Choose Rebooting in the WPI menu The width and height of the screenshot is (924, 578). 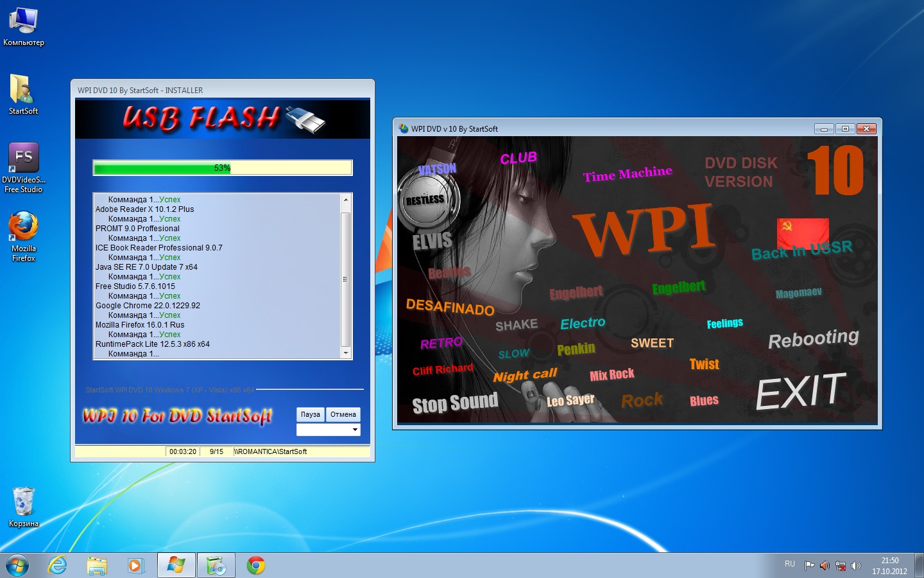[813, 338]
